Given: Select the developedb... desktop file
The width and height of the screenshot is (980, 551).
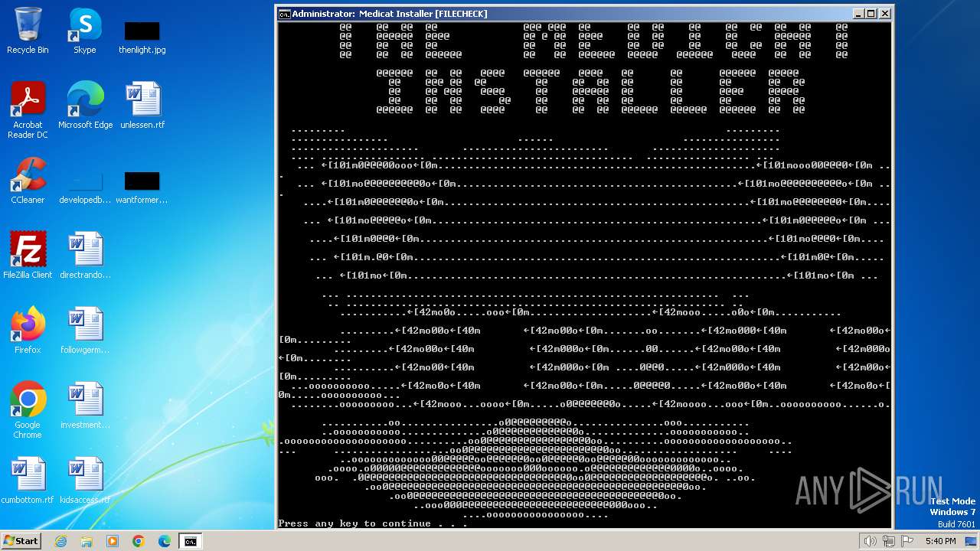Looking at the screenshot, I should click(x=85, y=187).
